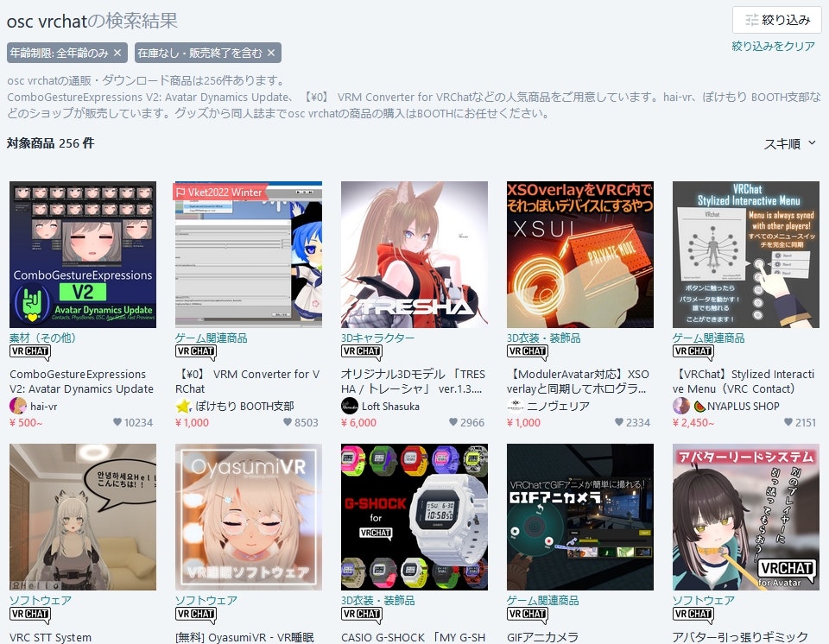Click hai-vr shop avatar icon
Screen dimensions: 829x644
coord(18,406)
